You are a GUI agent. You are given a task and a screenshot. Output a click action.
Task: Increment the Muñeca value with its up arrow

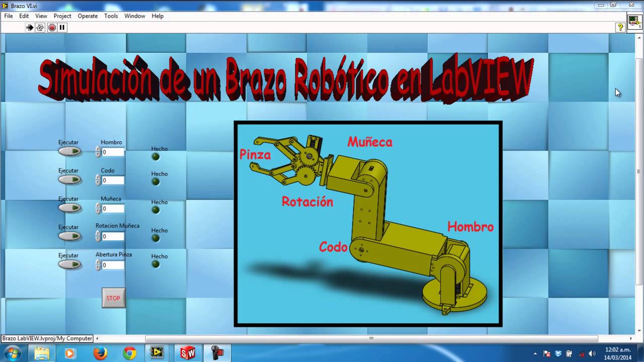click(x=98, y=206)
